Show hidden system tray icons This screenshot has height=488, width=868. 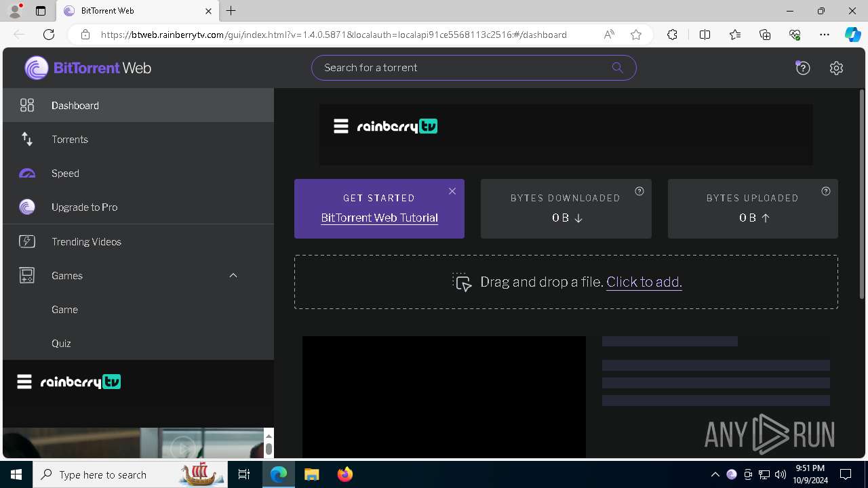pyautogui.click(x=715, y=474)
